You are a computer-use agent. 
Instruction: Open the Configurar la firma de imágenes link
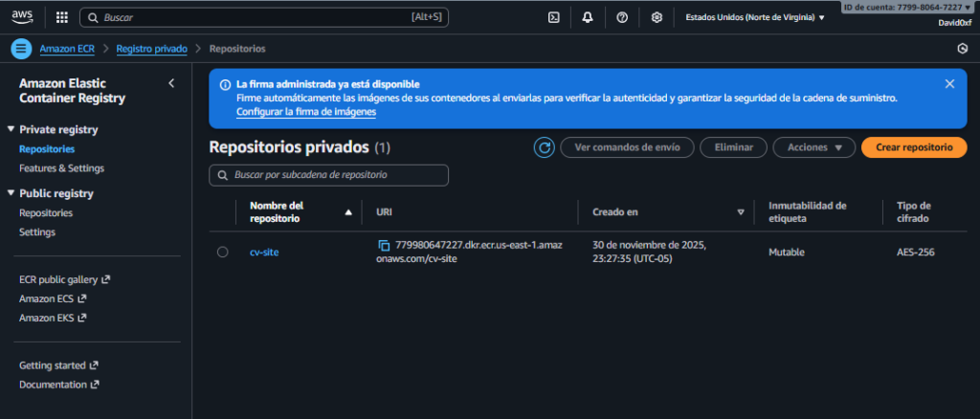(x=305, y=112)
